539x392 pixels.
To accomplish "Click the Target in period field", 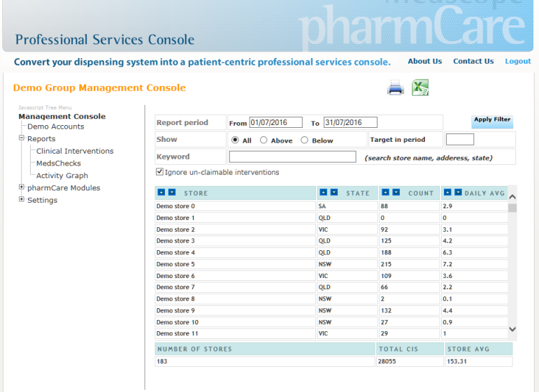I will click(460, 140).
